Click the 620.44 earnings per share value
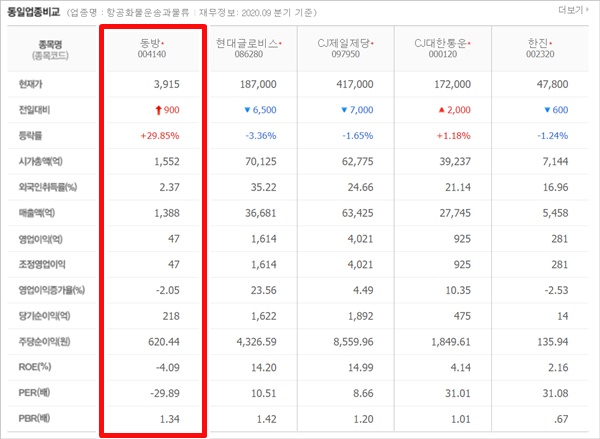This screenshot has width=600, height=439. tap(164, 342)
